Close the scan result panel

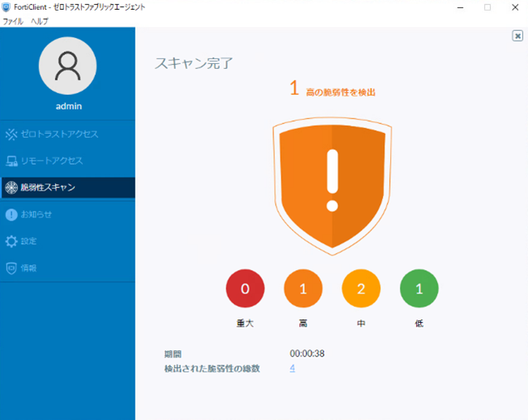click(x=517, y=36)
